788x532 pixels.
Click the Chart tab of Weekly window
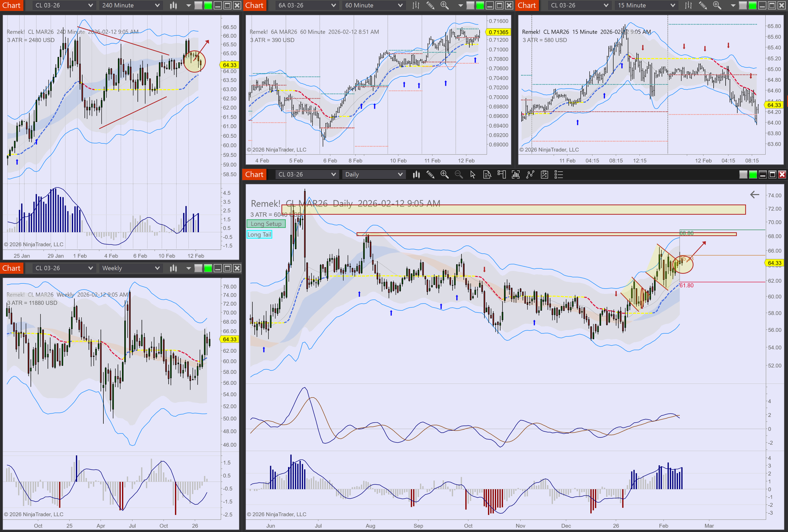click(x=12, y=268)
